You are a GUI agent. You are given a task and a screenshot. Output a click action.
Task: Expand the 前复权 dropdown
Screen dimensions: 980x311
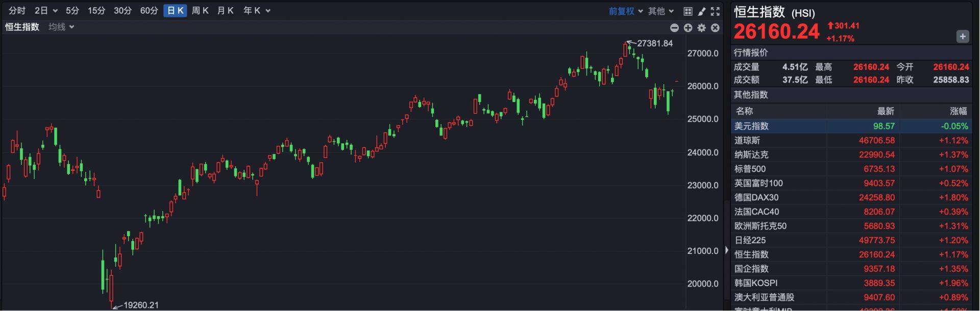[x=625, y=11]
